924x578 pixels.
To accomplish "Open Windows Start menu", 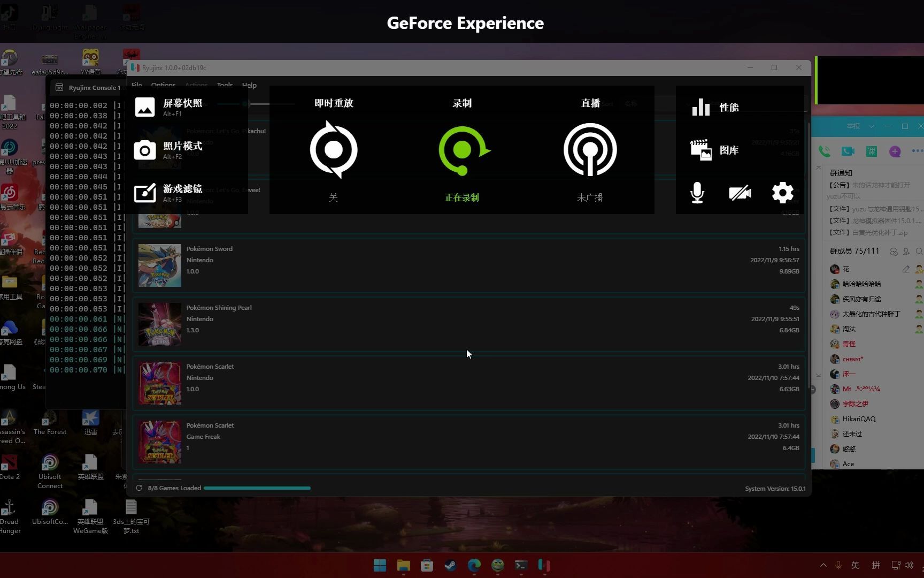I will pos(380,565).
